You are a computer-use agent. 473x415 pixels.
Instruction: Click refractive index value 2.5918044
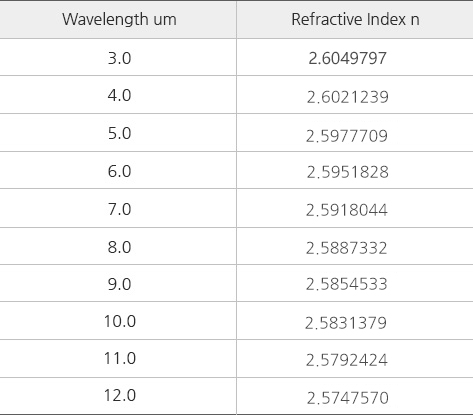(347, 210)
